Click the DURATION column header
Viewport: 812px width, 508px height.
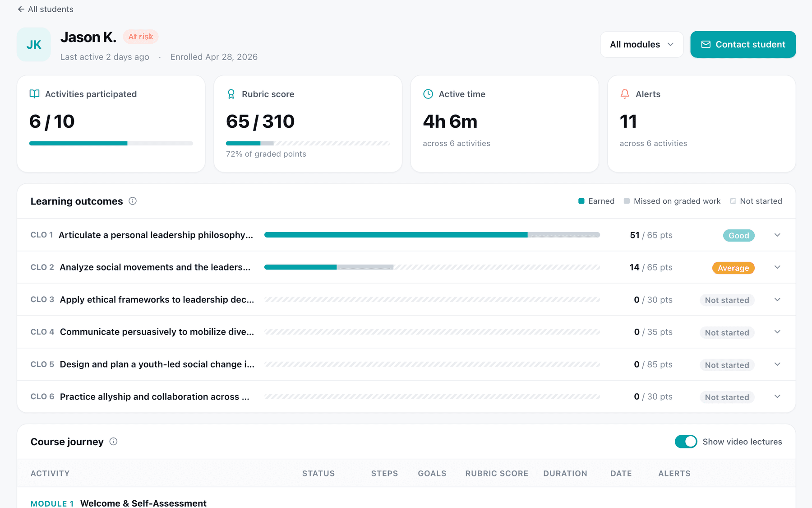pos(565,473)
